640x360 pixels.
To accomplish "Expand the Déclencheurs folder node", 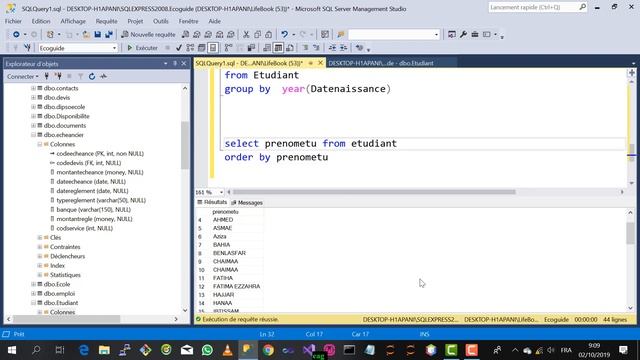I will tap(40, 256).
